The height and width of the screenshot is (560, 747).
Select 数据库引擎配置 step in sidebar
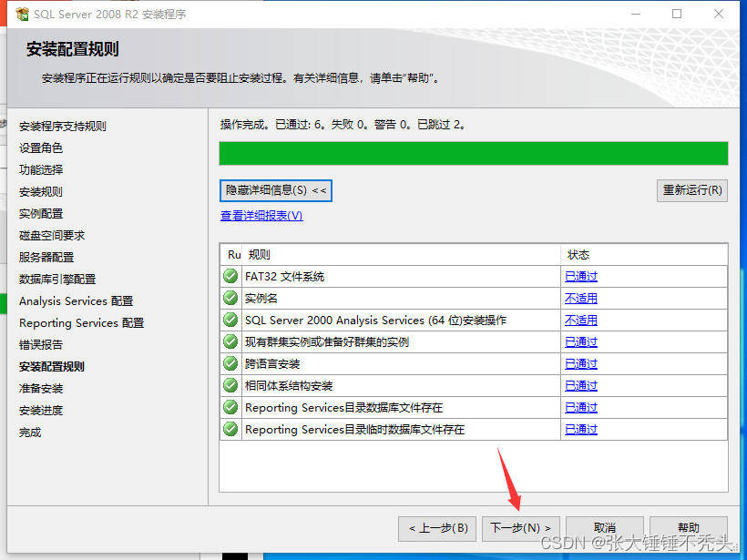[x=57, y=280]
